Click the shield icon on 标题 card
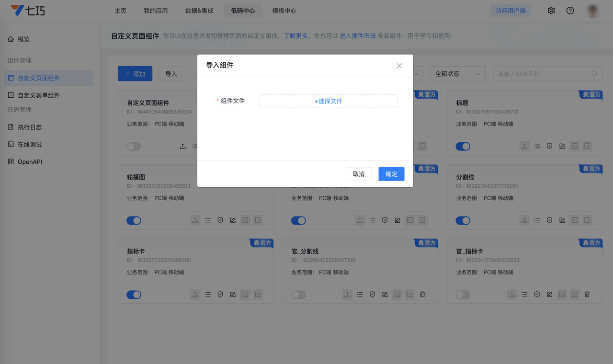613x364 pixels. pyautogui.click(x=550, y=146)
